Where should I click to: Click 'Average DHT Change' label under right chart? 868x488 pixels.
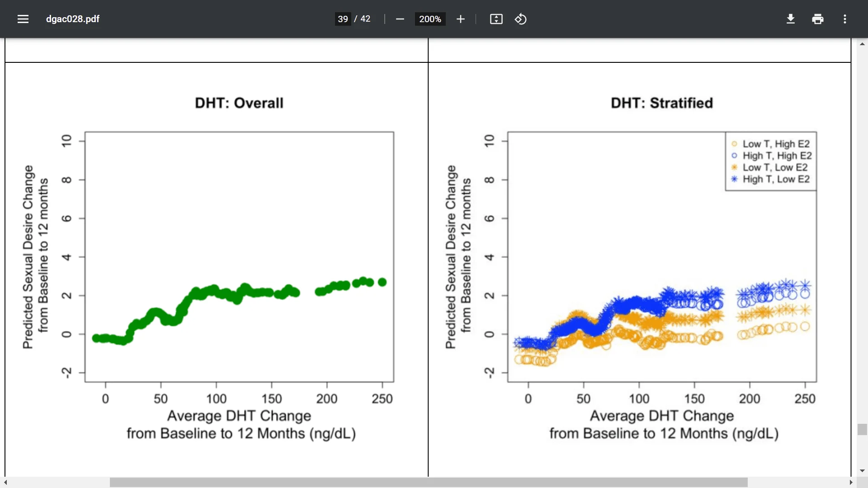[662, 416]
